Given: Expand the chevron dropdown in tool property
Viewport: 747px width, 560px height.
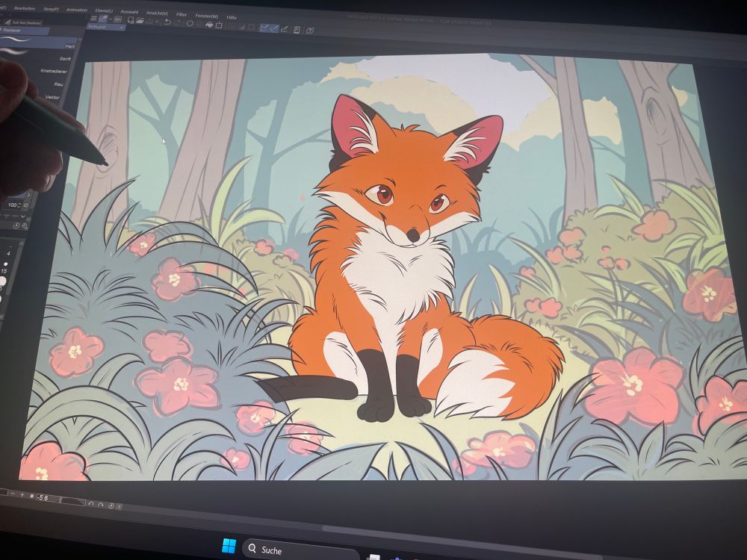Looking at the screenshot, I should pyautogui.click(x=22, y=217).
